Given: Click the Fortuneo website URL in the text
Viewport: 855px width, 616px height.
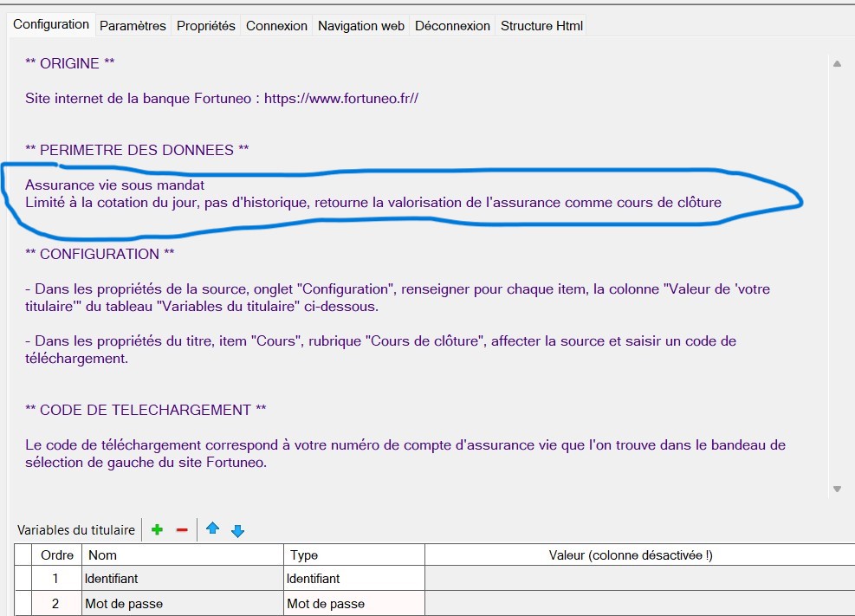Looking at the screenshot, I should (341, 99).
